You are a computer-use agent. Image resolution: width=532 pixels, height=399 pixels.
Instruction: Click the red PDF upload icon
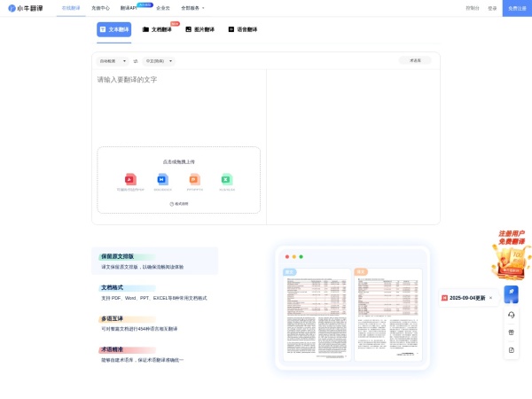[x=130, y=179]
